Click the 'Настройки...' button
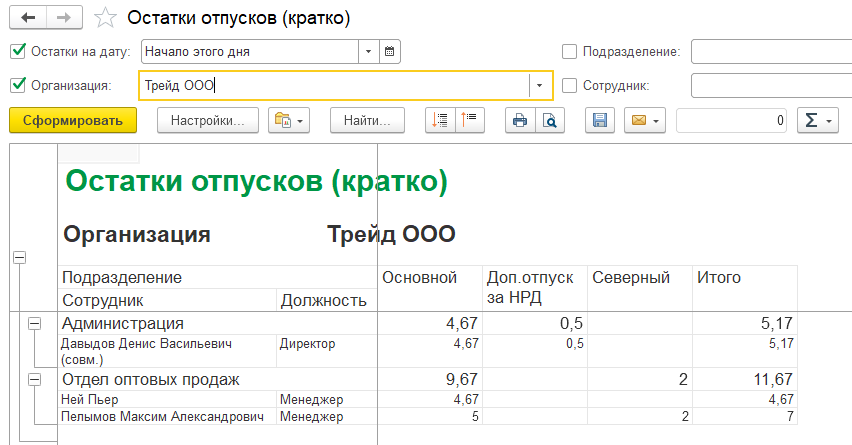 coord(208,121)
